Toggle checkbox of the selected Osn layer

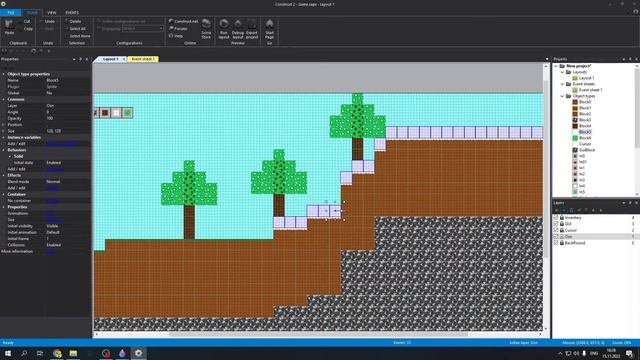coord(556,237)
